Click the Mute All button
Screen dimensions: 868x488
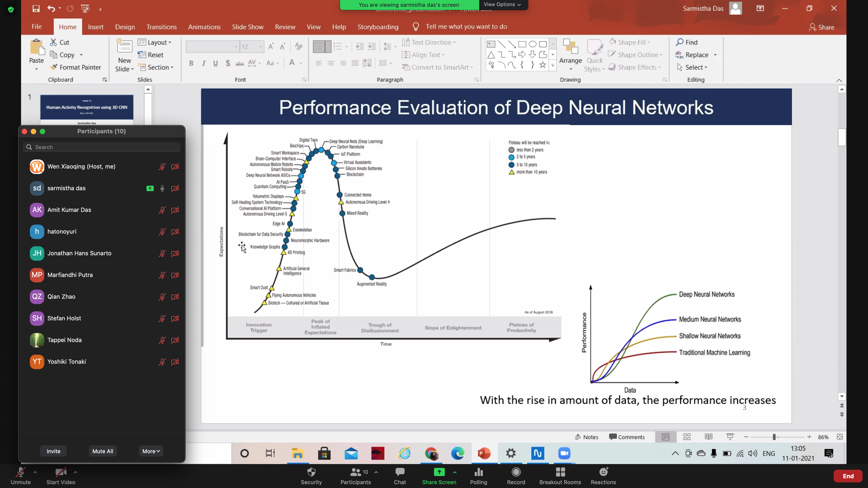[x=103, y=451]
